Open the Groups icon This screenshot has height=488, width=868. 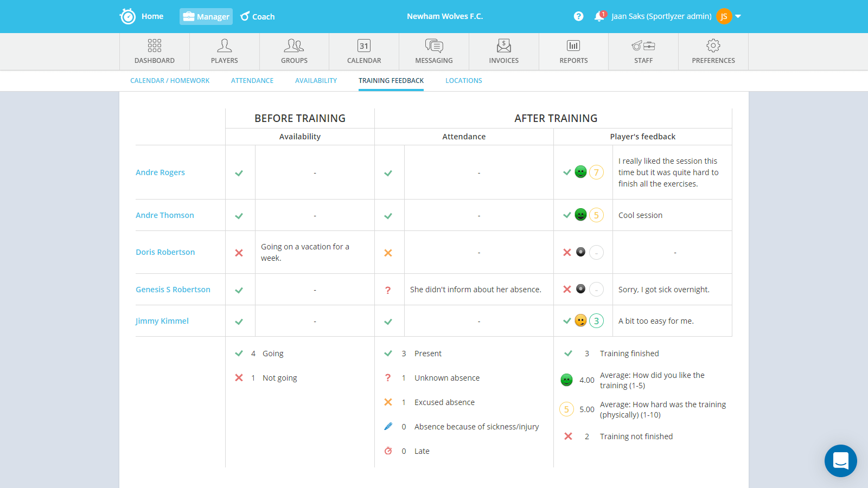click(294, 46)
